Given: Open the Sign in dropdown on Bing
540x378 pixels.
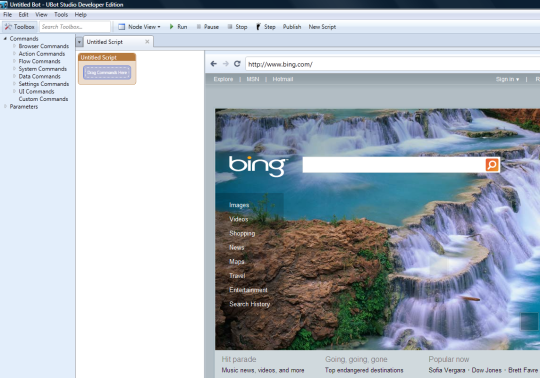Looking at the screenshot, I should (x=507, y=79).
